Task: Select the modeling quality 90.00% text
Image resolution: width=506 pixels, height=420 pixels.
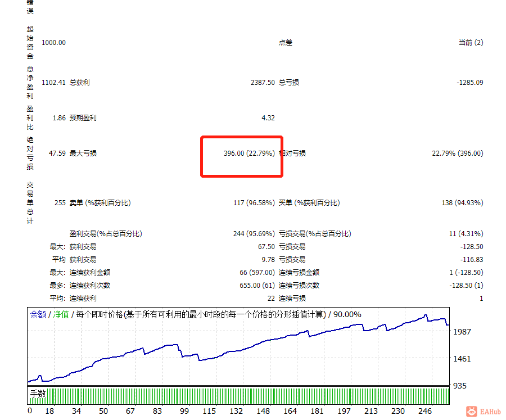Action: (x=347, y=314)
